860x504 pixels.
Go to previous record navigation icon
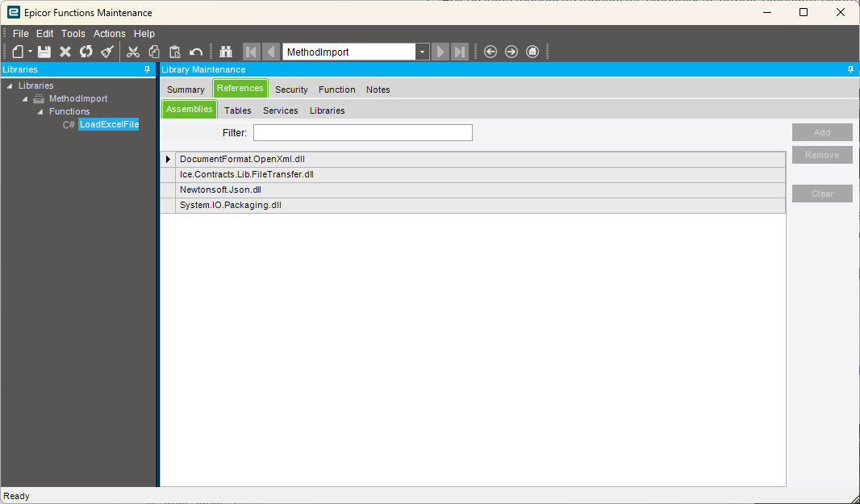271,52
